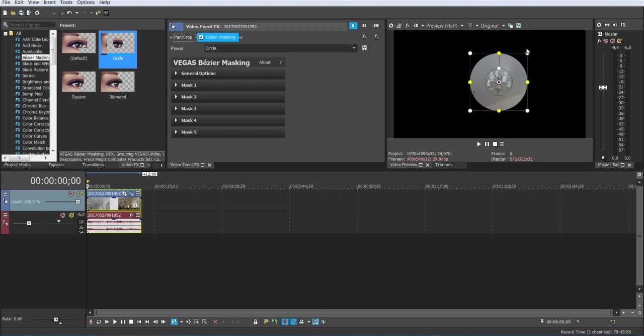Save snapshot to file in preview toolbar
This screenshot has width=644, height=336.
tap(518, 26)
